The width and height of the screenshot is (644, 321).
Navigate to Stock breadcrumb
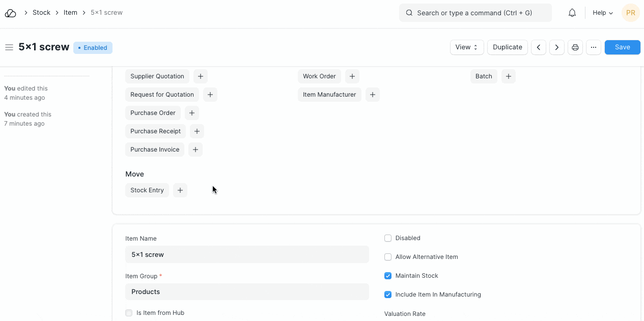(41, 13)
